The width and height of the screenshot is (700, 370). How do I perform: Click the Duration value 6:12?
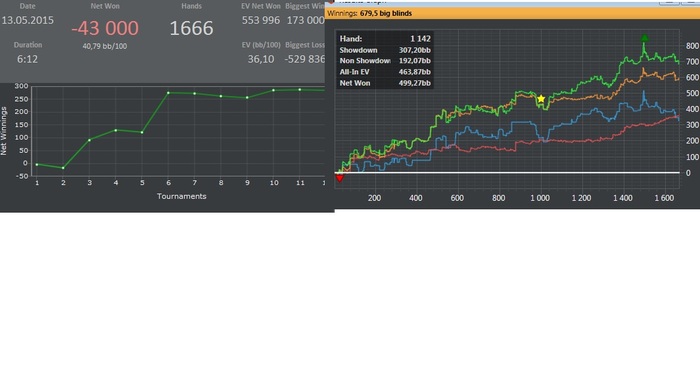28,59
